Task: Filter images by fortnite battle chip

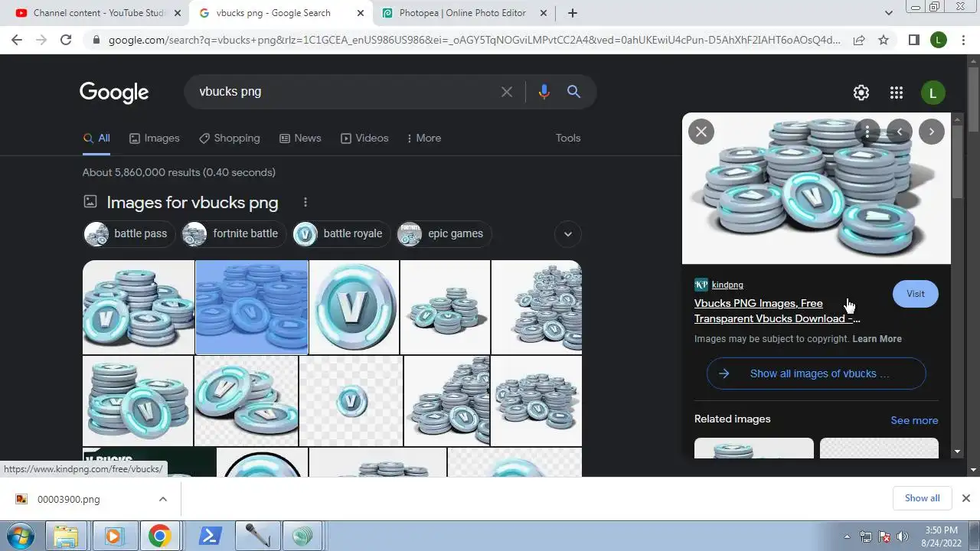Action: tap(234, 234)
